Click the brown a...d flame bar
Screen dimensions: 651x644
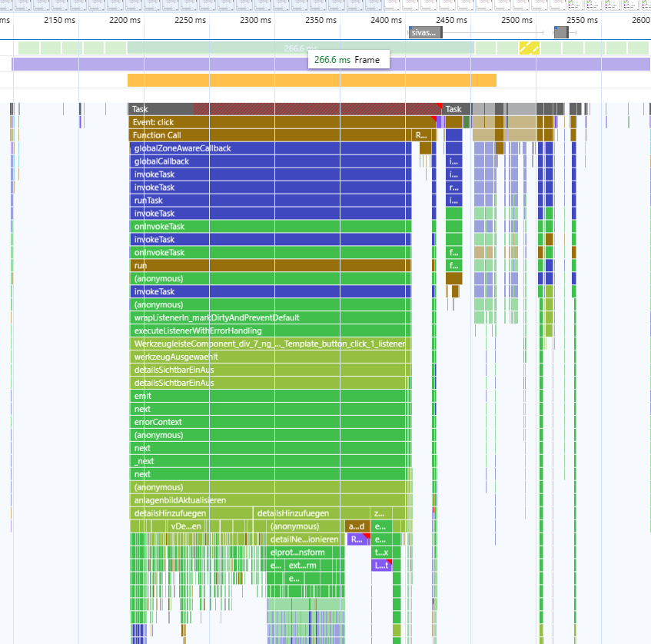(357, 526)
